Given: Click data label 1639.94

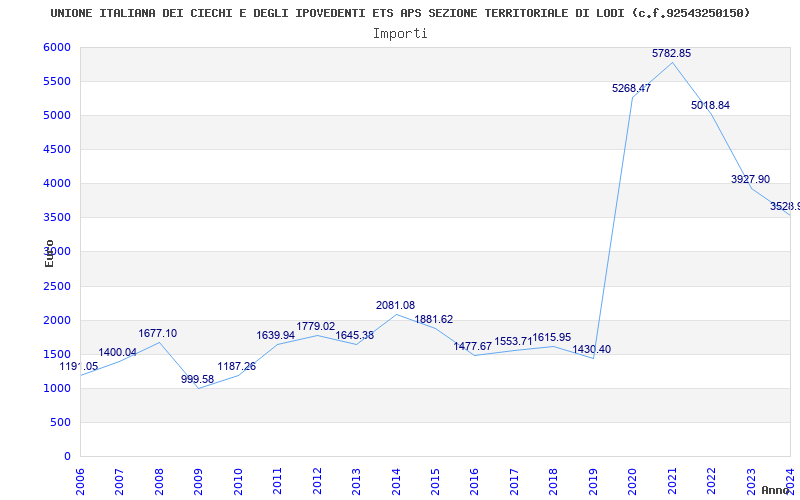Looking at the screenshot, I should [x=276, y=336].
